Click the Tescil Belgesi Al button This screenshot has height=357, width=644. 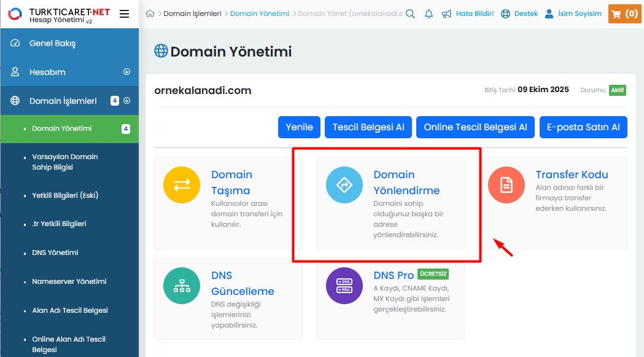pos(368,127)
